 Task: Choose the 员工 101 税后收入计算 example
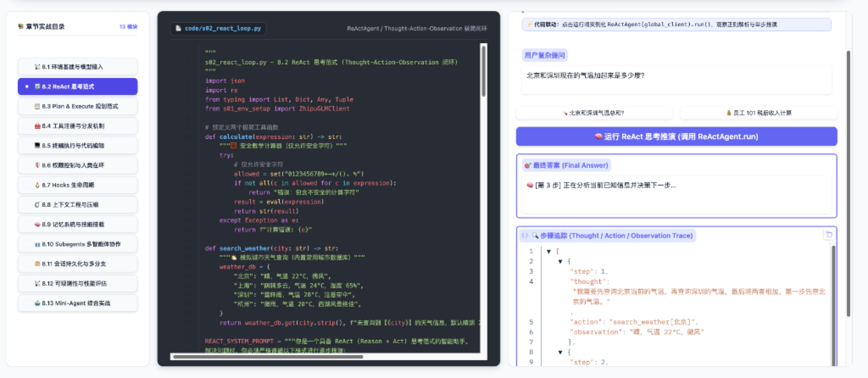coord(759,113)
